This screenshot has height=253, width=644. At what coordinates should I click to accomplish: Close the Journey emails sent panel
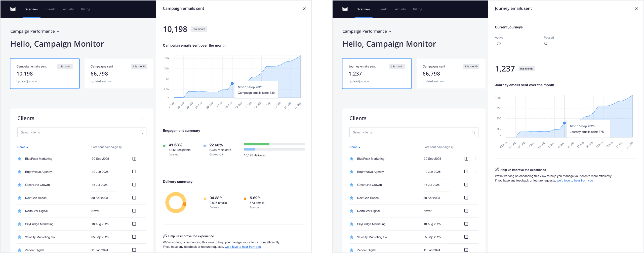pos(636,9)
